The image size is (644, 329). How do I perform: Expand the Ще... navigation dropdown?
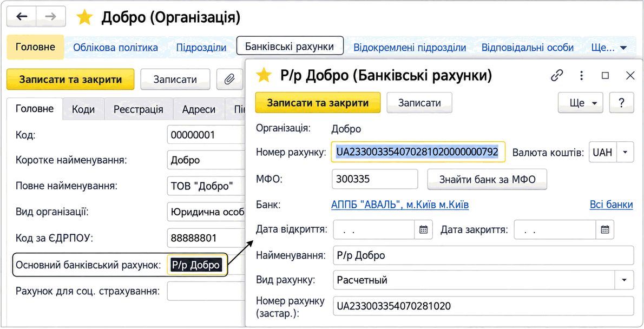(609, 48)
